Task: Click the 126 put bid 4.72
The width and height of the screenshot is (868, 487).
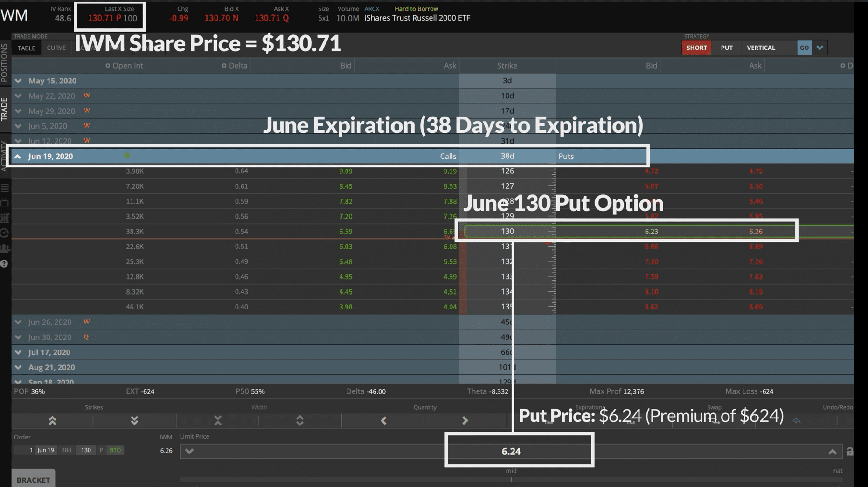Action: 651,171
